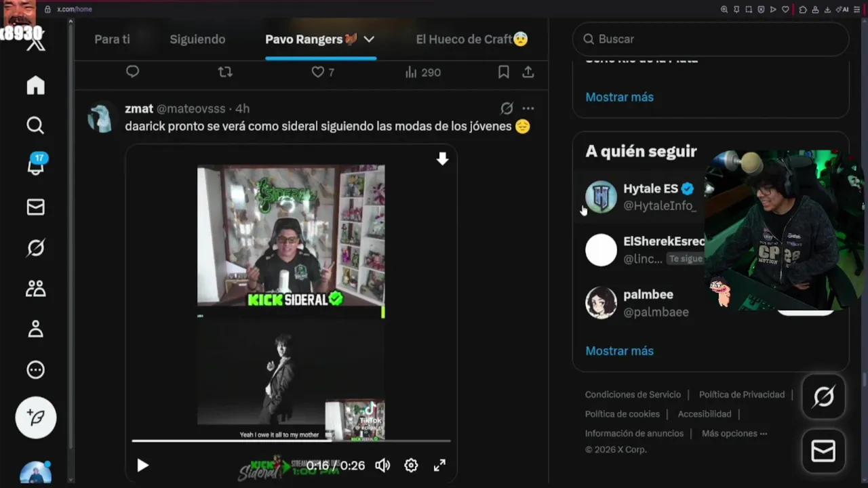Open the 4h timestamp of zmat post
Image resolution: width=868 pixels, height=488 pixels.
[x=243, y=108]
